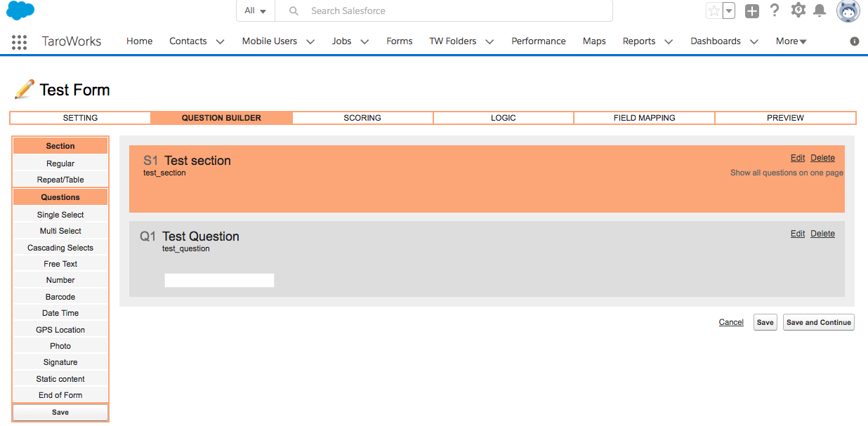
Task: Add Static content element
Action: tap(60, 379)
